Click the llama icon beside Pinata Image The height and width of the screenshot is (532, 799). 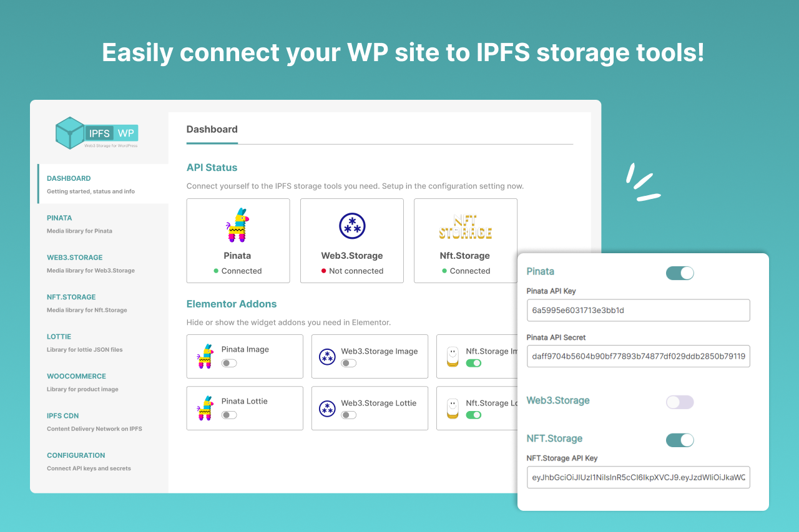(x=205, y=356)
